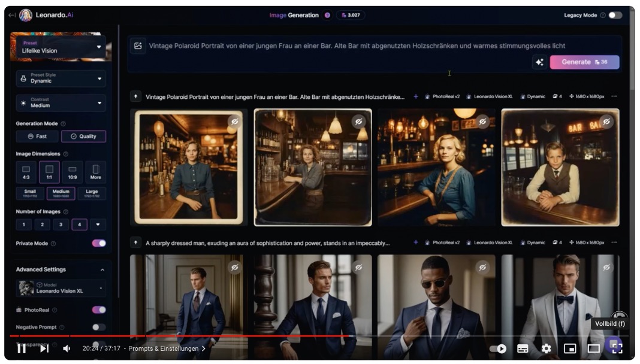
Task: Click the Number of Images help icon
Action: [x=66, y=211]
